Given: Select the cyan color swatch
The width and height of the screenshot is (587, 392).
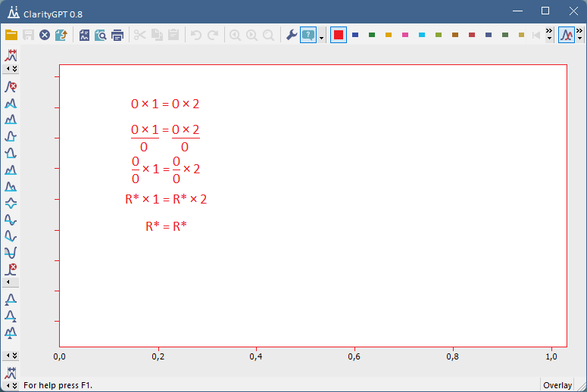Looking at the screenshot, I should (x=422, y=35).
